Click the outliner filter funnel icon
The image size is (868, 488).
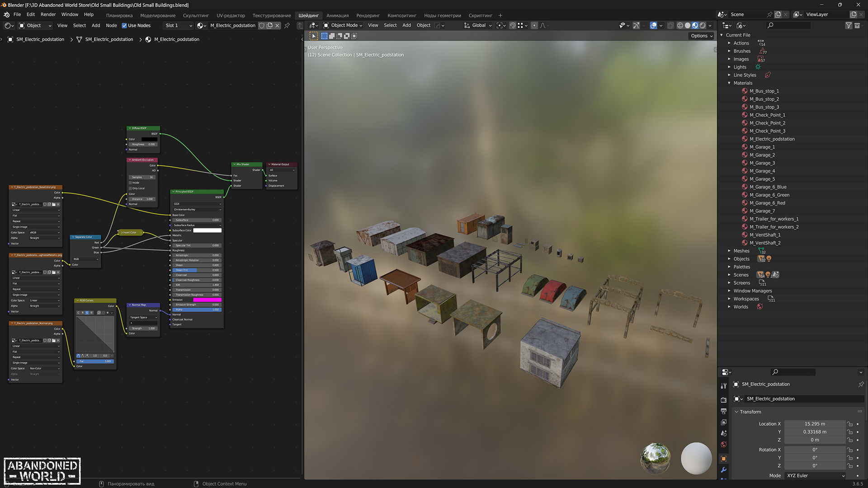(x=849, y=26)
